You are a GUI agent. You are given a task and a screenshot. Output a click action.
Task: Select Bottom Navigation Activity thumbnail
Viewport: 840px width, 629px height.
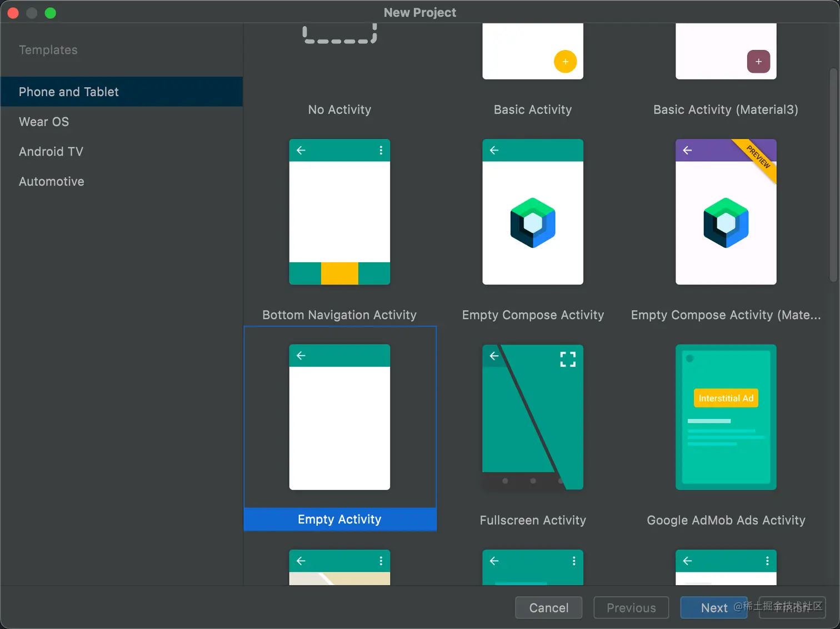click(339, 212)
